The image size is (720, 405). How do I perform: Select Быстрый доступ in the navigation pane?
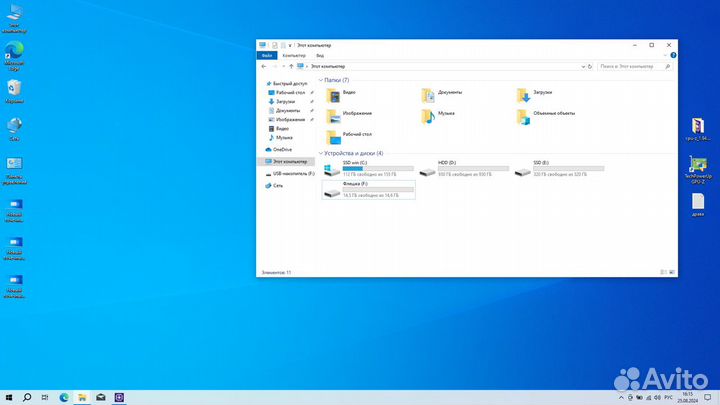tap(287, 84)
